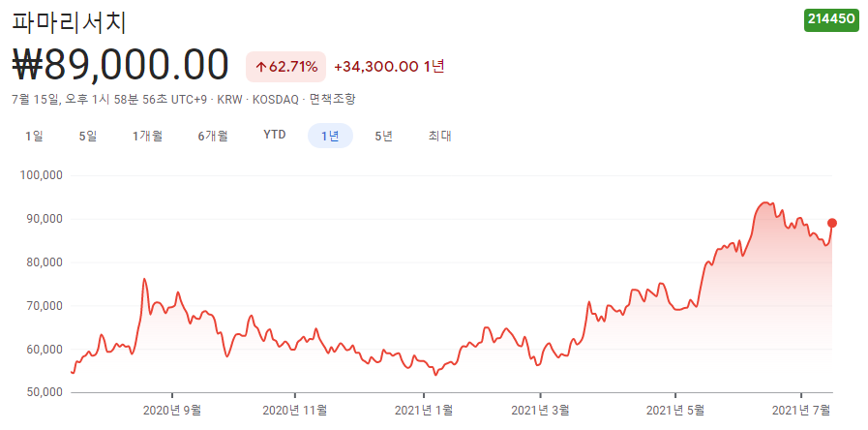This screenshot has height=430, width=868.
Task: Click the +34,300.00 1년 change text
Action: pyautogui.click(x=389, y=67)
